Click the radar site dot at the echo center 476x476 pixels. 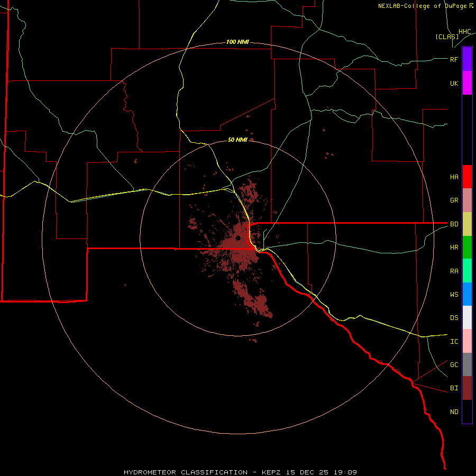pos(239,237)
